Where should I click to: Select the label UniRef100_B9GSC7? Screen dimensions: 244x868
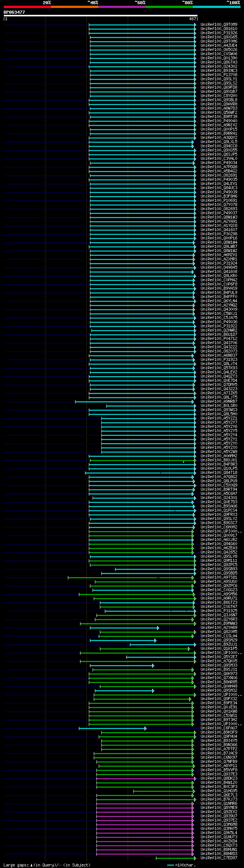pyautogui.click(x=219, y=523)
